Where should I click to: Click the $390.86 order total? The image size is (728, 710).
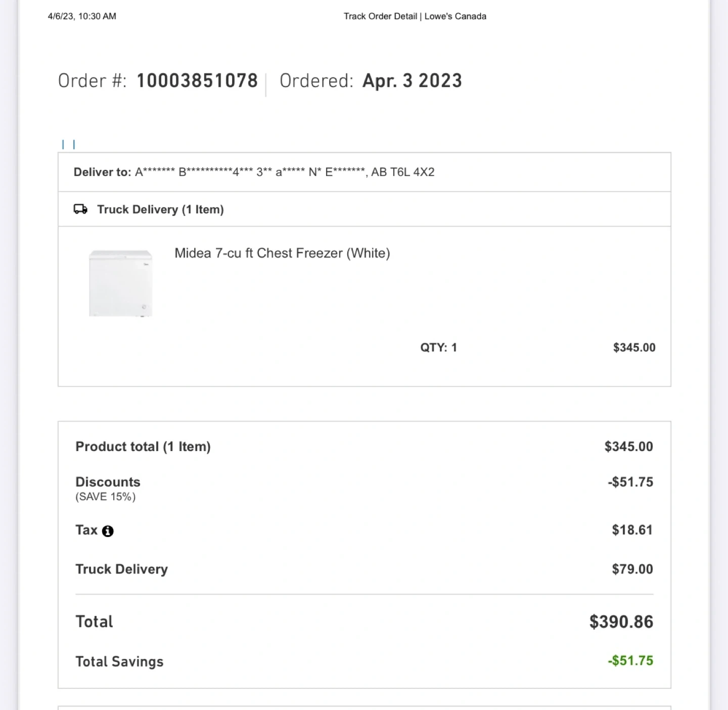[x=621, y=622]
